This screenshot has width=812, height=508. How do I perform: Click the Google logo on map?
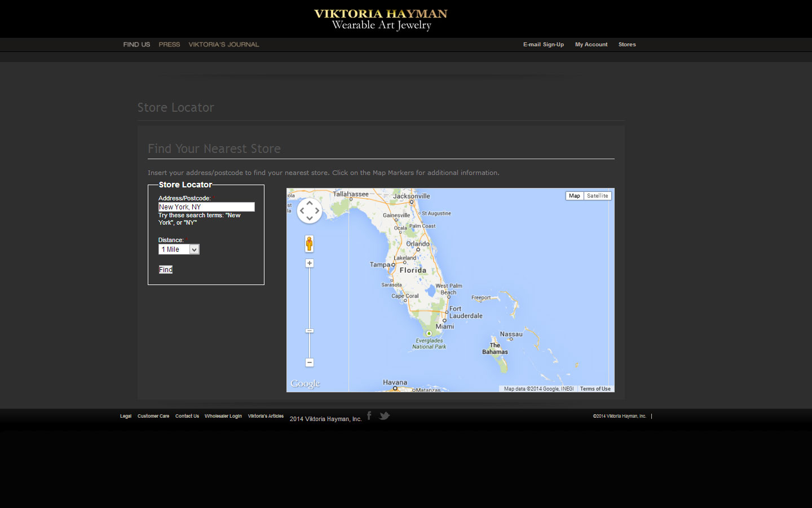tap(305, 384)
